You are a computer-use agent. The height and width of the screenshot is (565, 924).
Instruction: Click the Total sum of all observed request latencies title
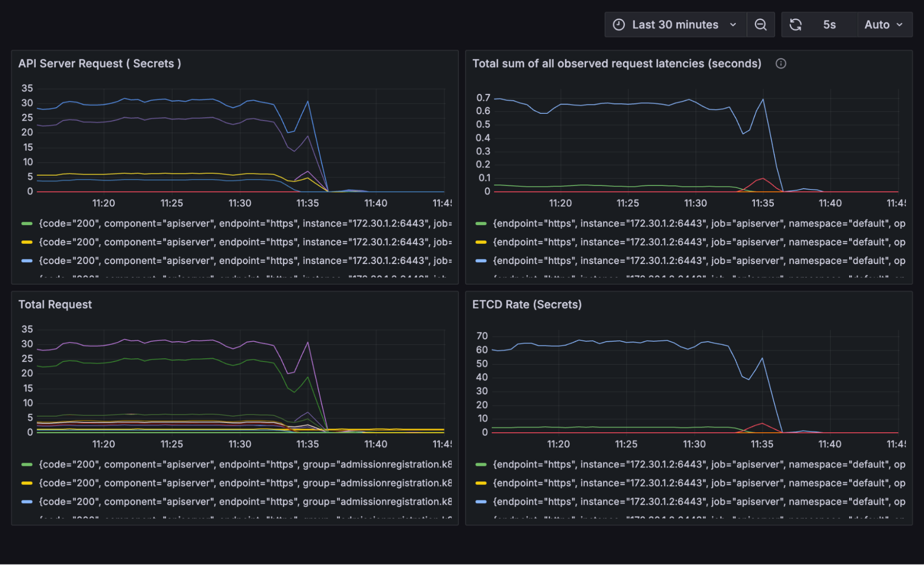616,63
